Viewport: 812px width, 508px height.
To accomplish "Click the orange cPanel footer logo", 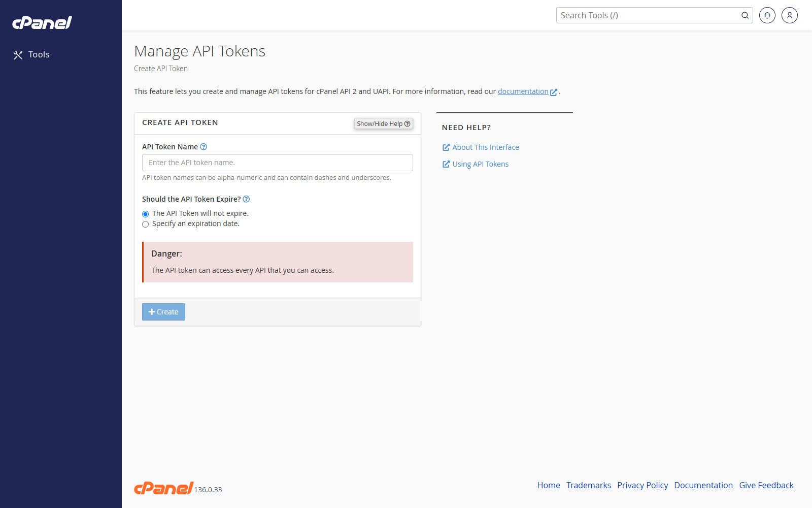I will pos(163,488).
